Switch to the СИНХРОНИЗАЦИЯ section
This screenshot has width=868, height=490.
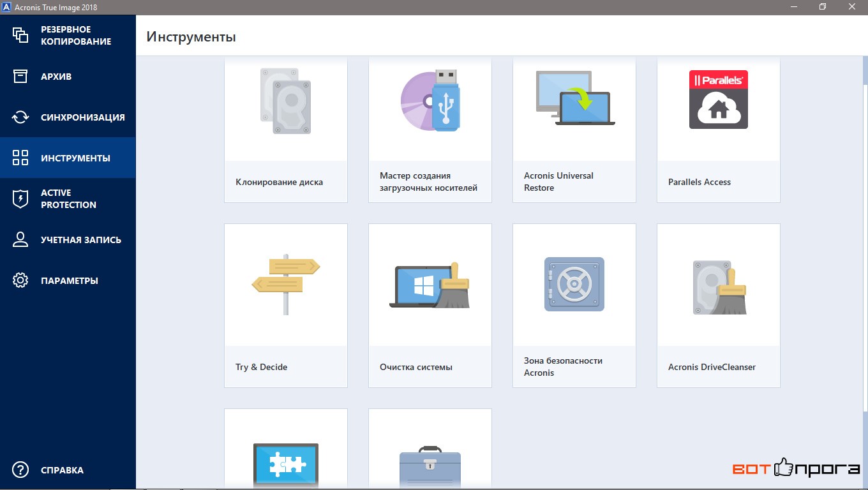coord(83,117)
